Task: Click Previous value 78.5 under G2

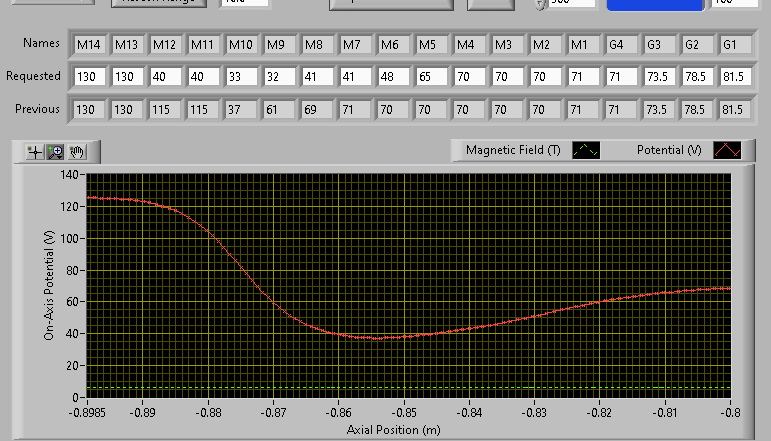Action: click(698, 109)
